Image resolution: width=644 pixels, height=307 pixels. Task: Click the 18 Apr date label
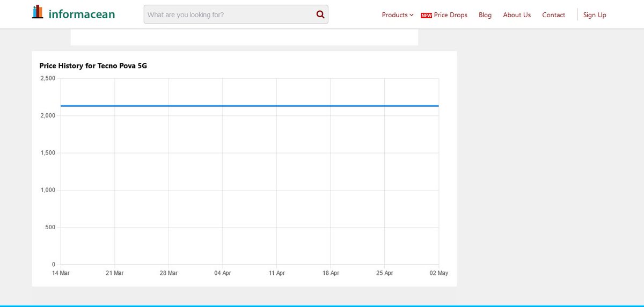331,273
